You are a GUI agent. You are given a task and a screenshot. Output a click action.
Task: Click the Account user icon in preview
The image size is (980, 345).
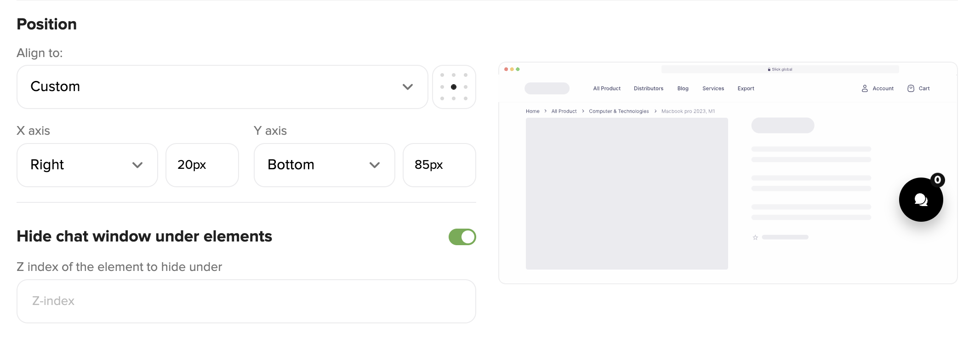click(x=865, y=88)
